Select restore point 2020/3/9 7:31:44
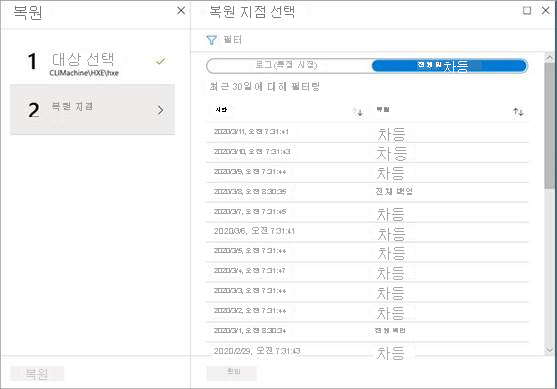The height and width of the screenshot is (389, 557). (367, 173)
